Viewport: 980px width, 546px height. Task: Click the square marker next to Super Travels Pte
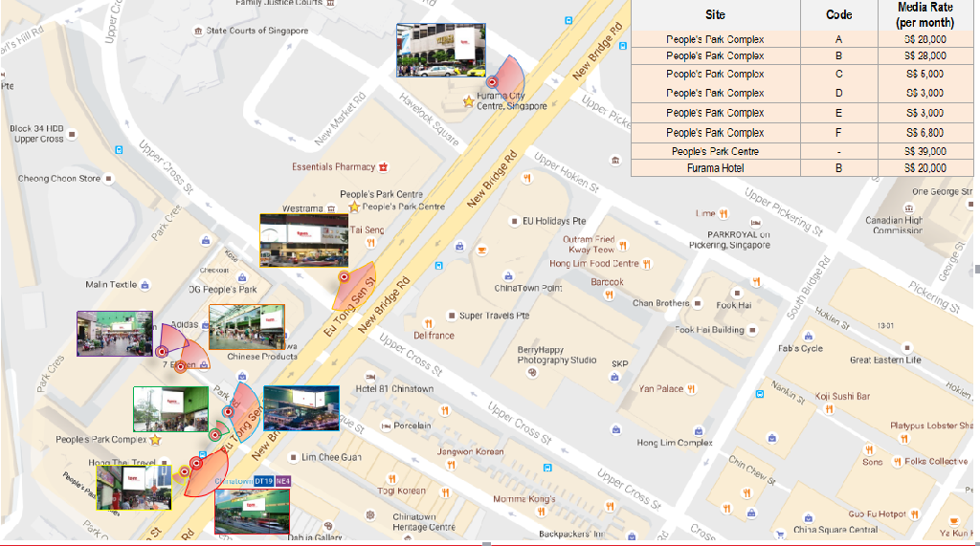pyautogui.click(x=452, y=316)
